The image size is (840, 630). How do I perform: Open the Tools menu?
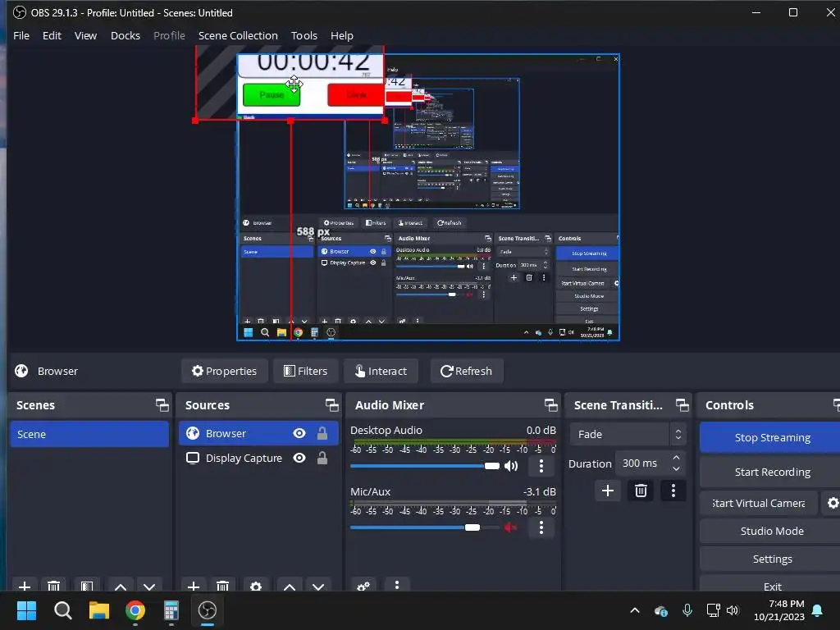[304, 35]
